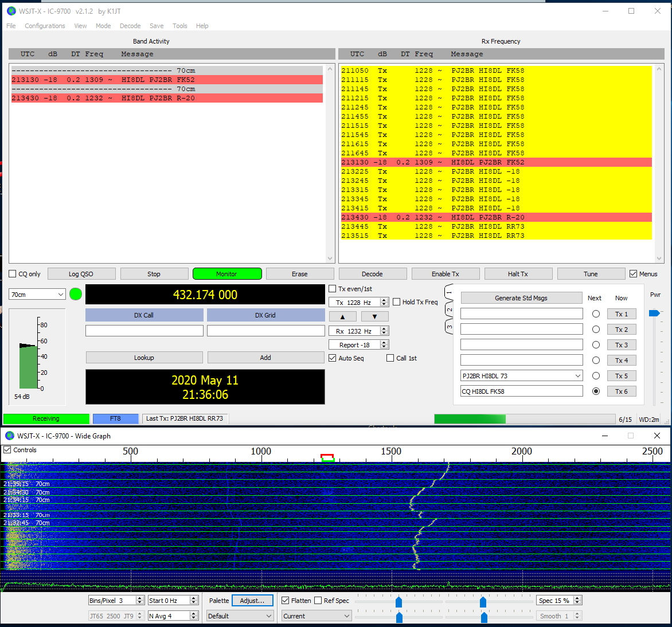Image resolution: width=672 pixels, height=627 pixels.
Task: Open the Default palette dropdown in Wide Graph
Action: 240,616
